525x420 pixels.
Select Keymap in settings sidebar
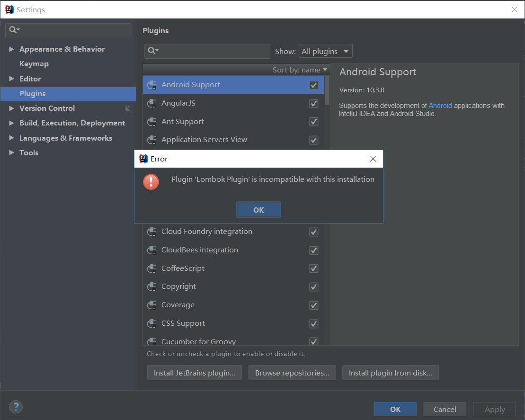(x=68, y=63)
